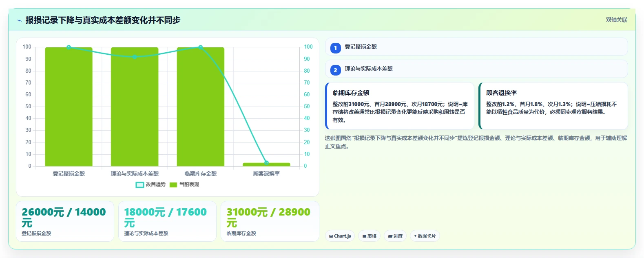
Task: Click the 登记报损金额 x-axis label
Action: (69, 173)
